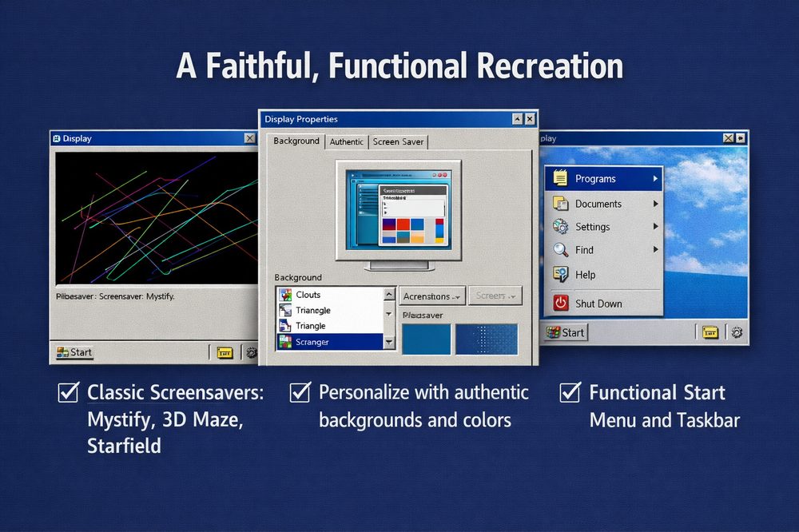Click the Scranger list item icon

285,342
